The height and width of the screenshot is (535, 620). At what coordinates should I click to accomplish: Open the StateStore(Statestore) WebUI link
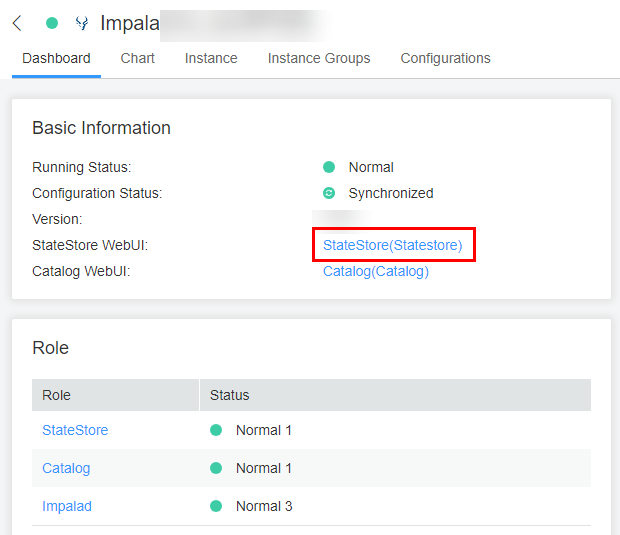[393, 246]
